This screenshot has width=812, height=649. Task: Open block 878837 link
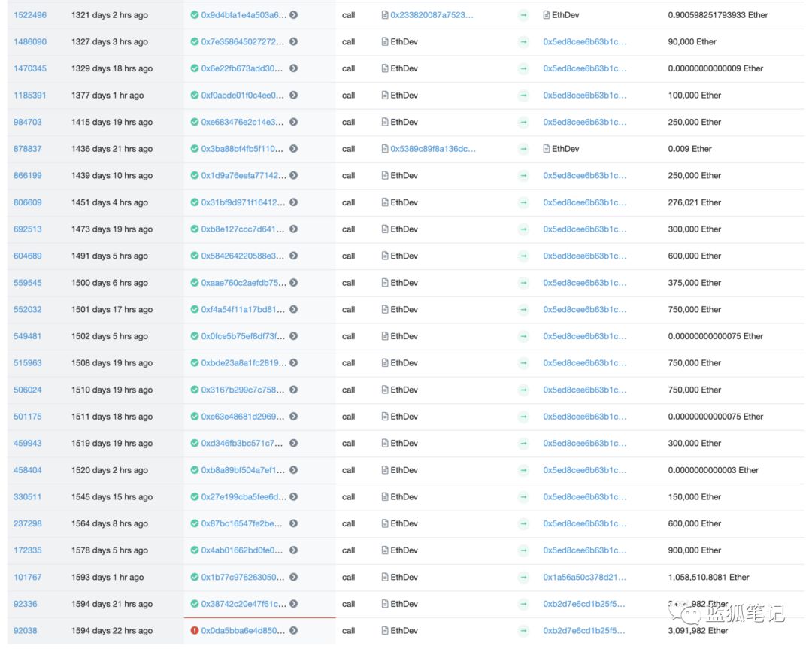28,149
